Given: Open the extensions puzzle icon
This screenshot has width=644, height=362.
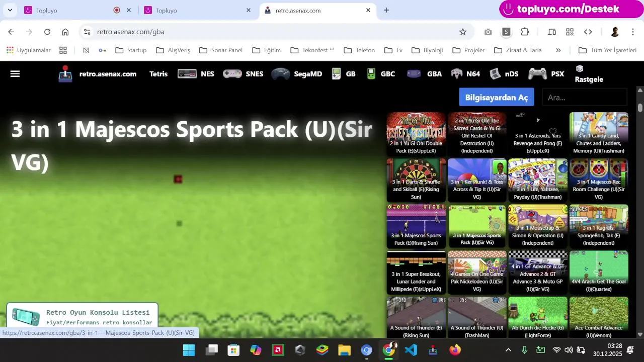Looking at the screenshot, I should coord(525,32).
